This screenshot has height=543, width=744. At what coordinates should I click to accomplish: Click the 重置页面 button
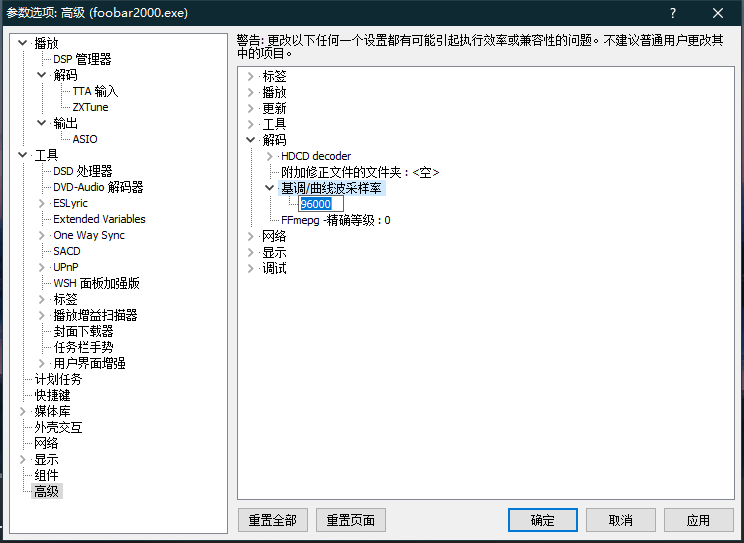click(x=351, y=520)
